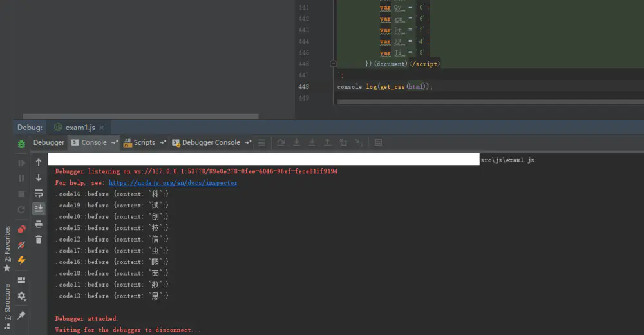Click the green bug rerun debug icon
644x335 pixels.
[21, 144]
